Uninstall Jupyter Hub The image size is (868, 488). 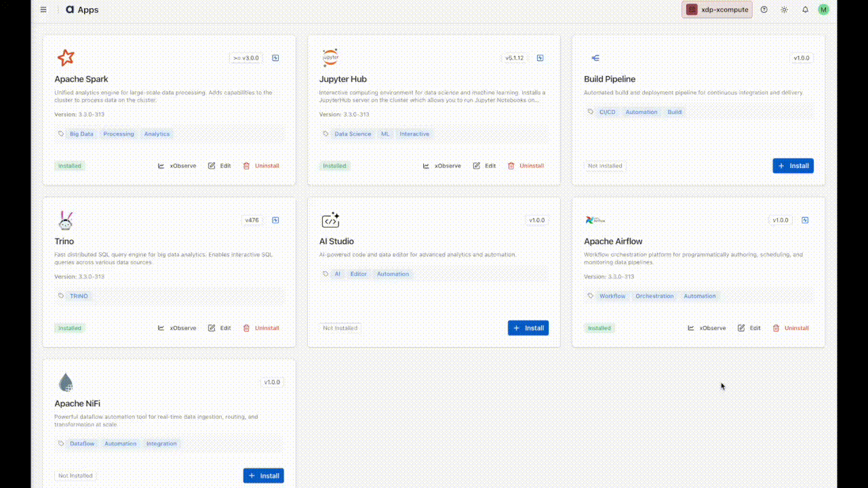(526, 166)
